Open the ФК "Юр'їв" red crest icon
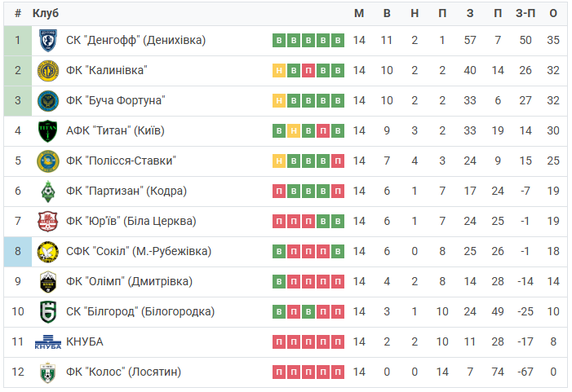572x392 pixels. point(48,222)
